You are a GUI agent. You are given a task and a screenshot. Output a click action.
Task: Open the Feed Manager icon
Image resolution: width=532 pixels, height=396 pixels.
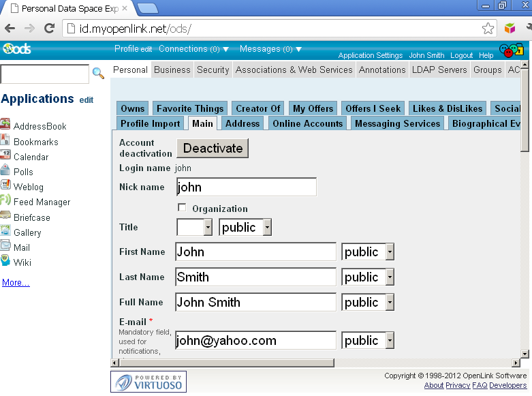[x=5, y=201]
